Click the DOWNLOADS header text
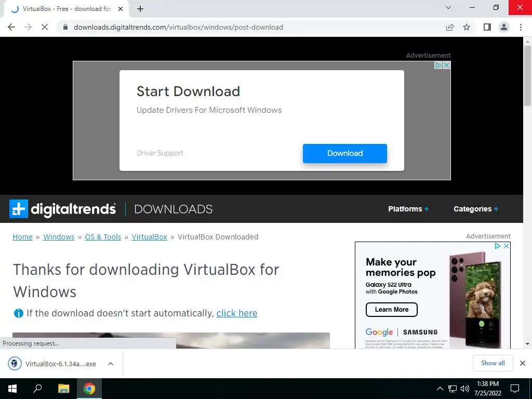Image resolution: width=532 pixels, height=399 pixels. pyautogui.click(x=174, y=209)
